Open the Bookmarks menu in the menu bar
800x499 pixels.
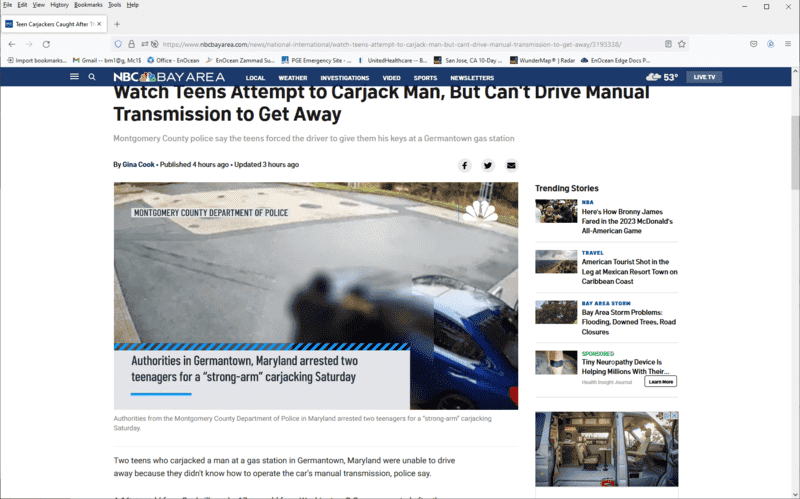(x=88, y=5)
